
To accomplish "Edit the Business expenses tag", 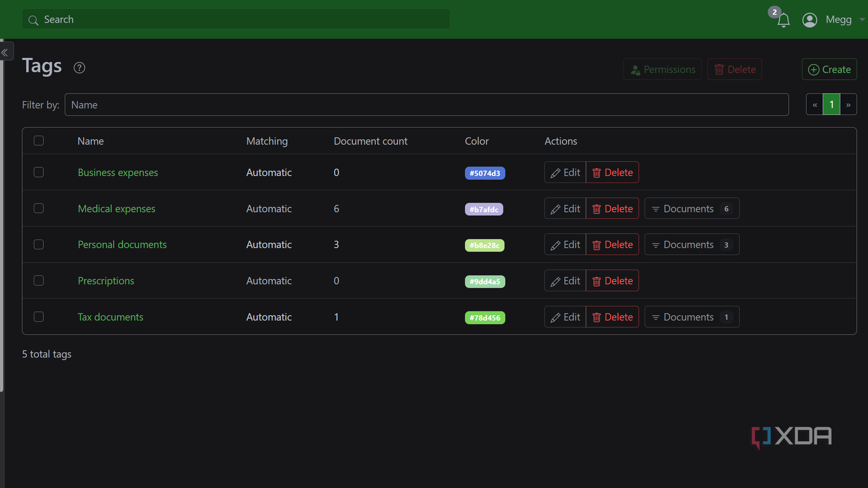I will click(565, 172).
